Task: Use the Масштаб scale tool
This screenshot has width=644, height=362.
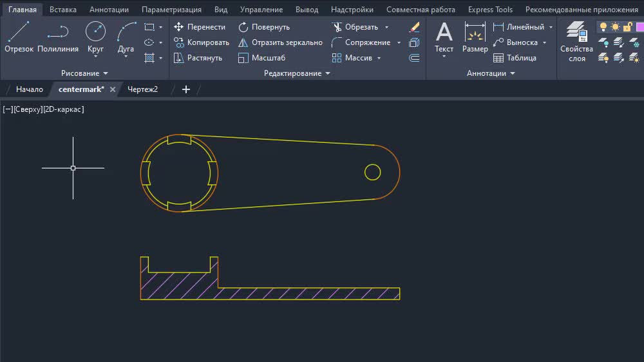Action: point(261,58)
